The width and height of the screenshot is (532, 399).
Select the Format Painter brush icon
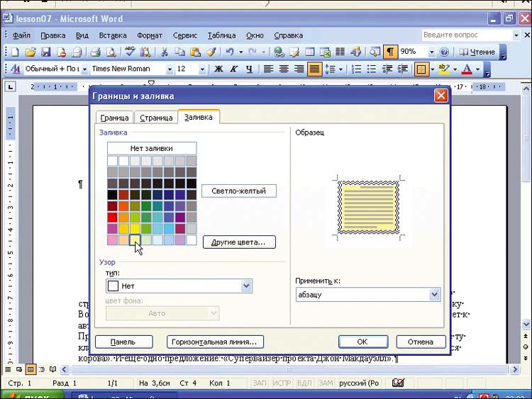pos(211,52)
